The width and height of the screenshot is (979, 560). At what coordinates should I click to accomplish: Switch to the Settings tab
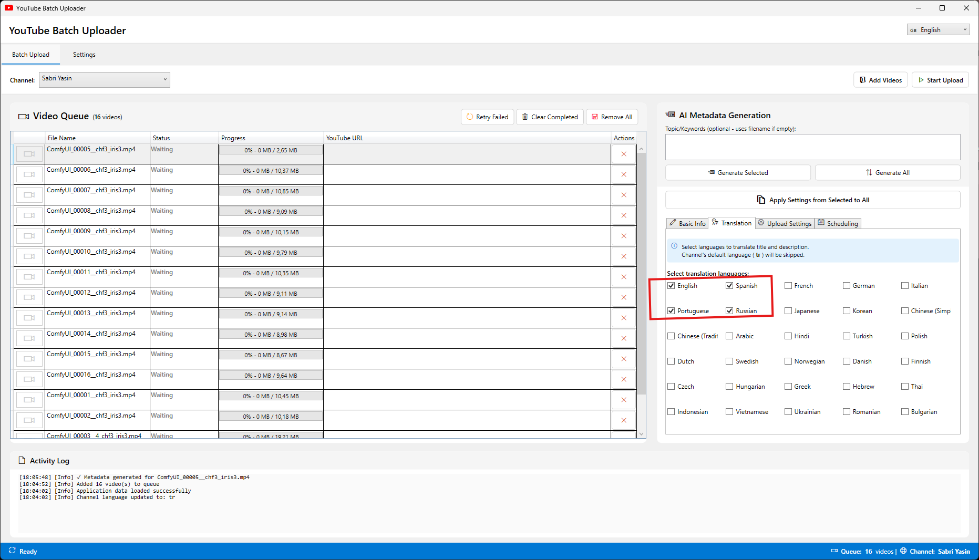(x=84, y=55)
